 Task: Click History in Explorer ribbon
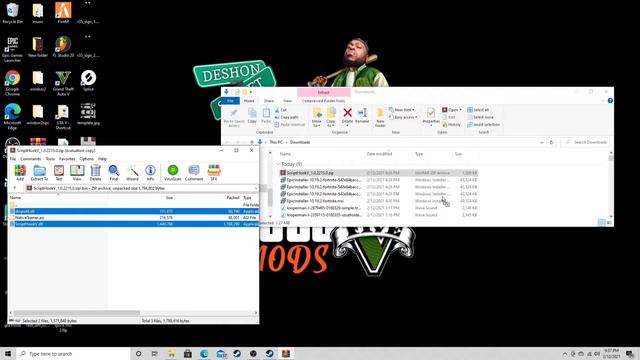451,124
